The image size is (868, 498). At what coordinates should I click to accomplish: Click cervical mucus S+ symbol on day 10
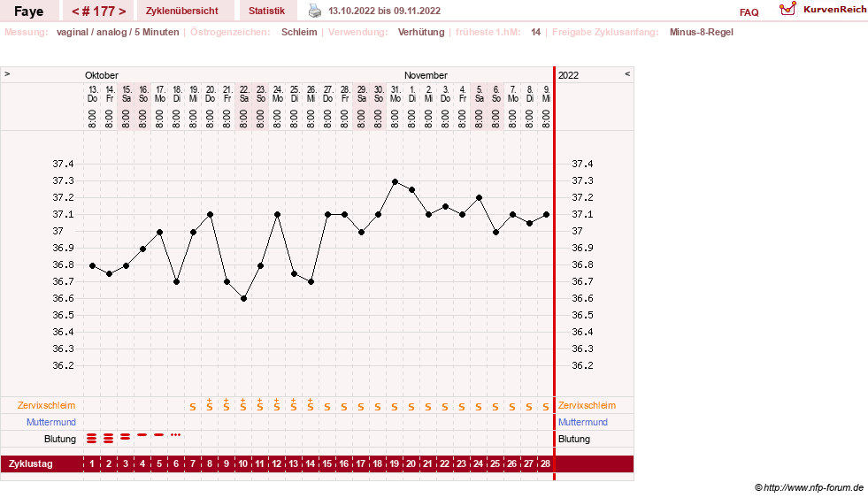click(x=243, y=404)
